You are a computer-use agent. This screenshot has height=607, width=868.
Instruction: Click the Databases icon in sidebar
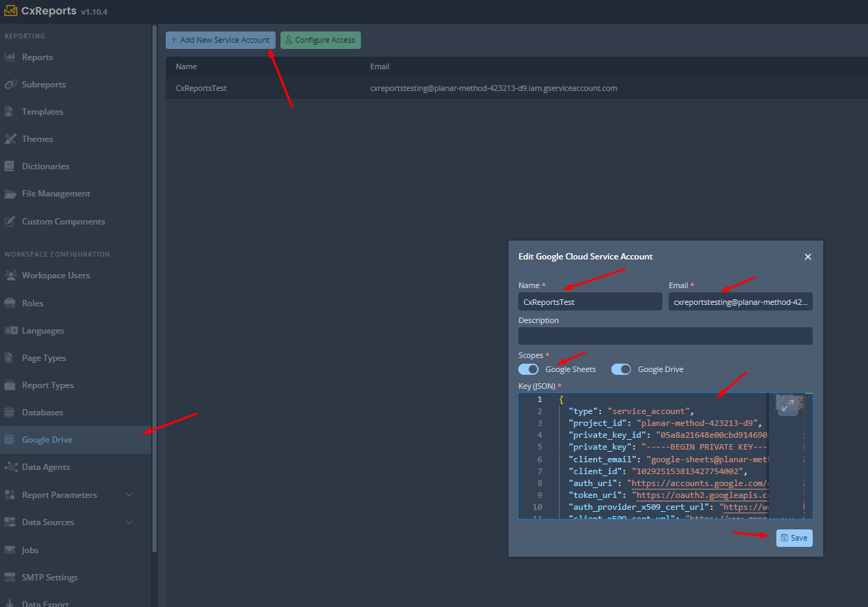coord(13,412)
